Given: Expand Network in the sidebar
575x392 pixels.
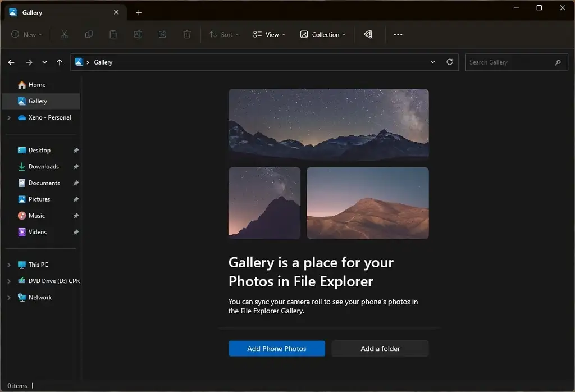Looking at the screenshot, I should (9, 297).
